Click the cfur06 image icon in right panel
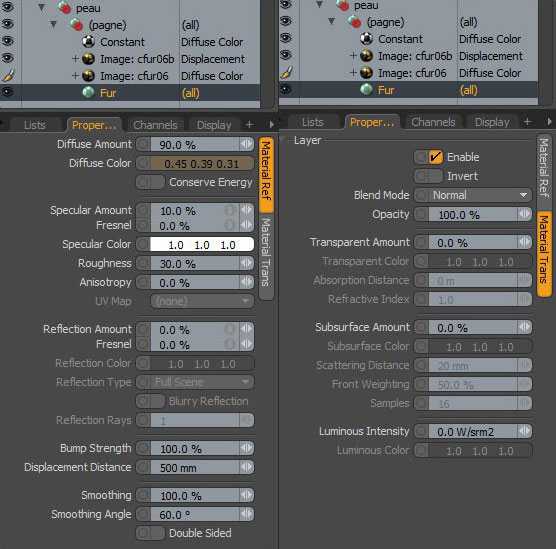Image resolution: width=556 pixels, height=549 pixels. point(366,73)
